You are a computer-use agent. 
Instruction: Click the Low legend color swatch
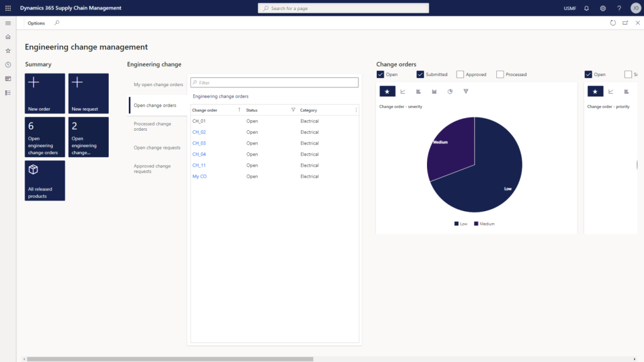(456, 224)
